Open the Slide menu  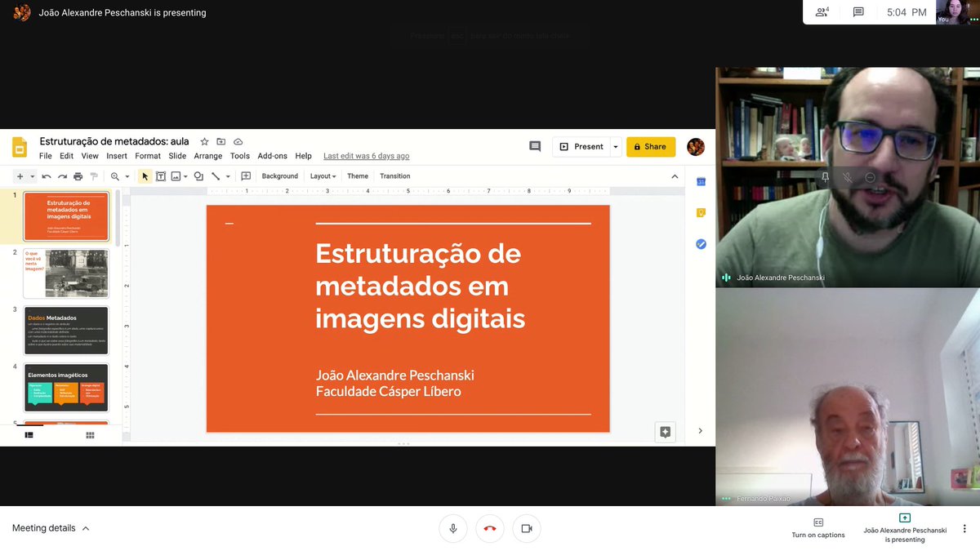coord(177,156)
